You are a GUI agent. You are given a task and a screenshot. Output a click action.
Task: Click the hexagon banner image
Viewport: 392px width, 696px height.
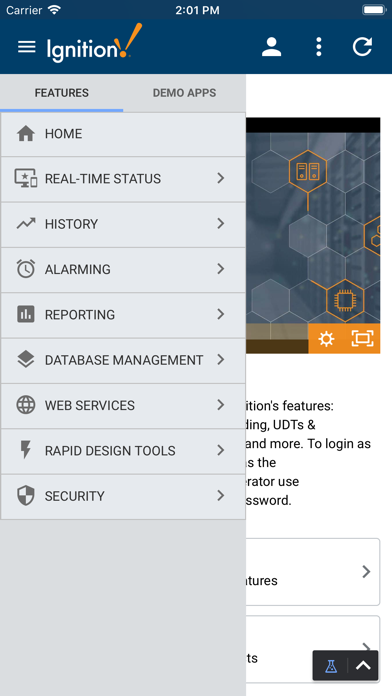[x=313, y=235]
